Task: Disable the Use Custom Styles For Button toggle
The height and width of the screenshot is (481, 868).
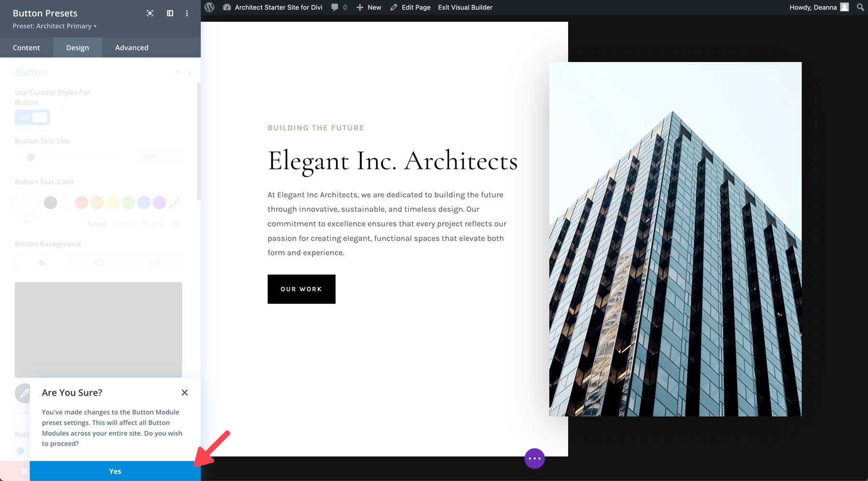Action: coord(32,117)
